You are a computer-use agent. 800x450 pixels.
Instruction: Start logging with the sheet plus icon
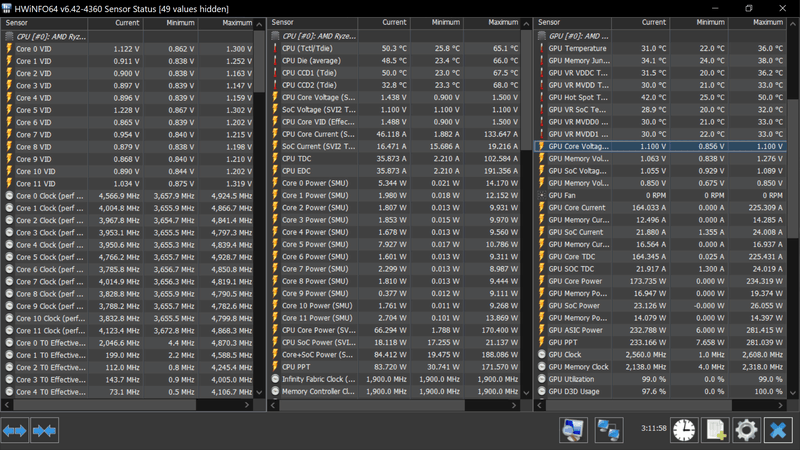(x=715, y=430)
